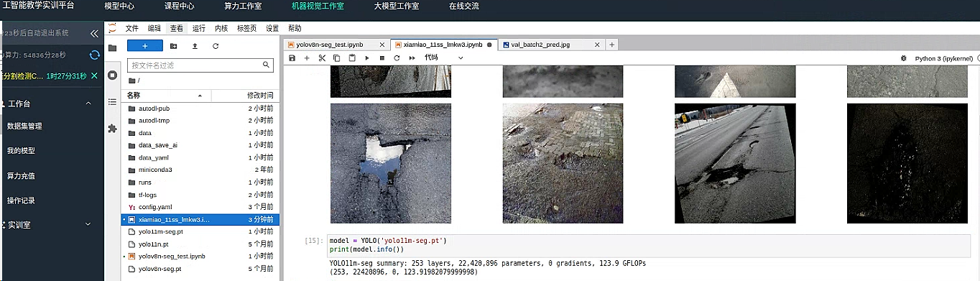Refresh the file list
Image resolution: width=980 pixels, height=281 pixels.
pos(216,46)
